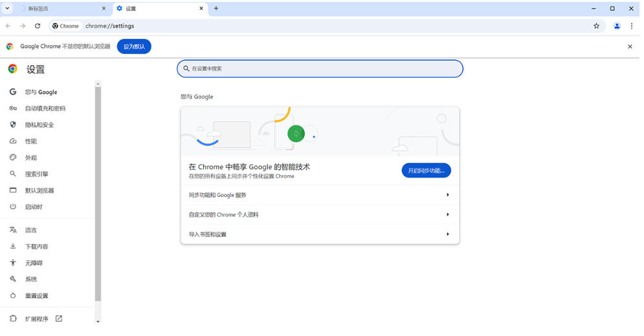Open 重置设置 section

pos(37,296)
